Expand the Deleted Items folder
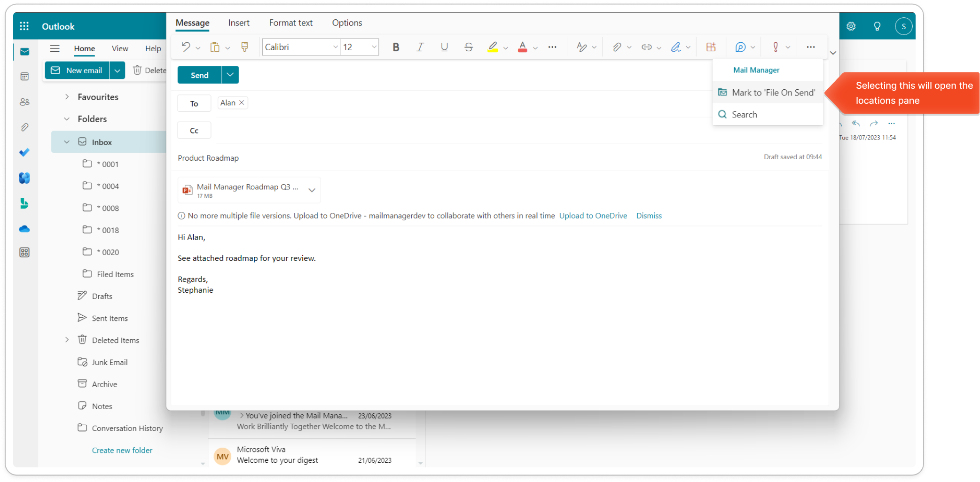Viewport: 980px width, 482px height. 67,340
